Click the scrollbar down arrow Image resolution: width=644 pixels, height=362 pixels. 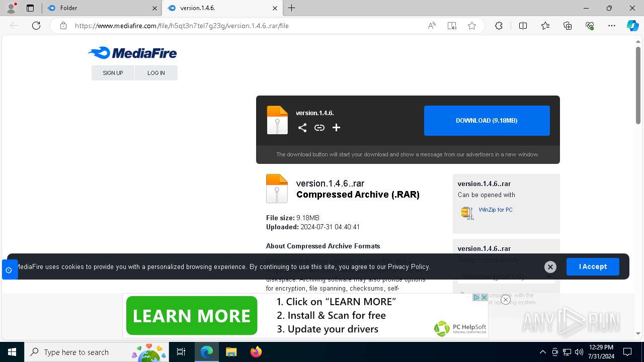638,333
